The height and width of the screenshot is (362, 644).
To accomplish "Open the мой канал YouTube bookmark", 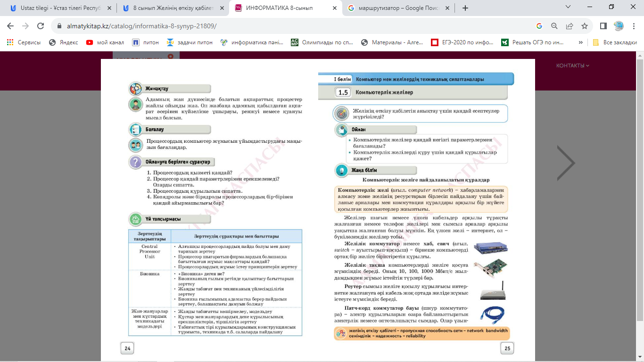I will [105, 42].
